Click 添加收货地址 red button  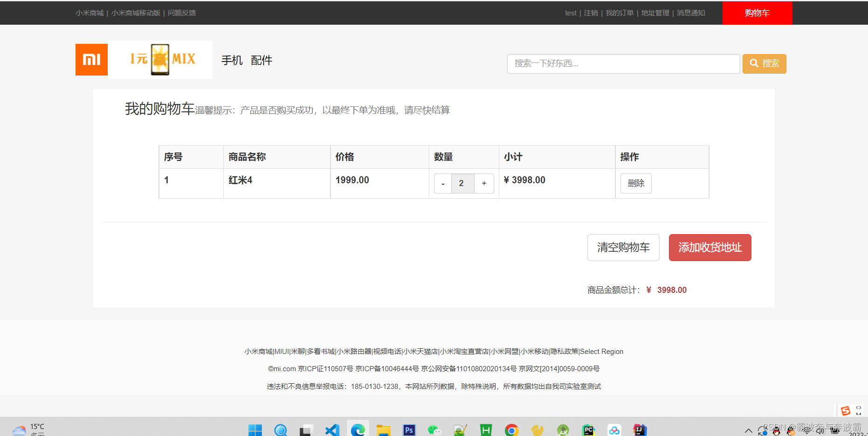[x=710, y=248]
